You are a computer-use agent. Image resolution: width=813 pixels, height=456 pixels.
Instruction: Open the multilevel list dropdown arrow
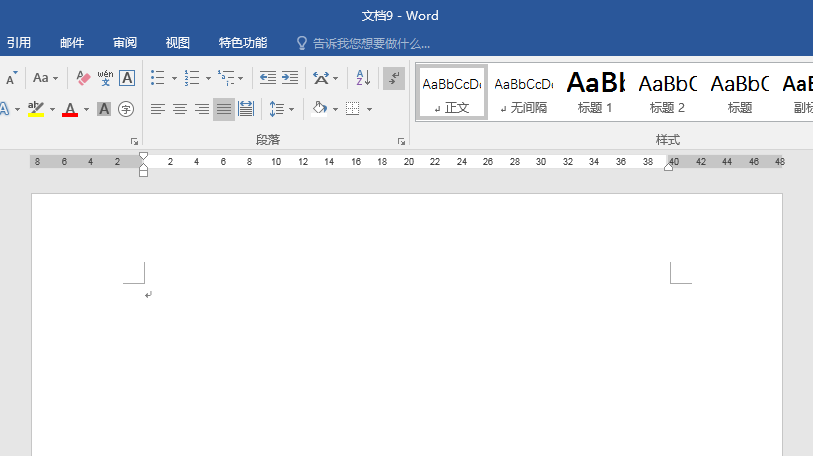[x=241, y=79]
